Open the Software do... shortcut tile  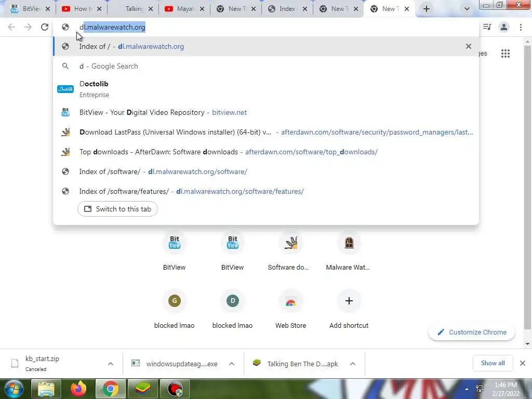click(x=290, y=252)
